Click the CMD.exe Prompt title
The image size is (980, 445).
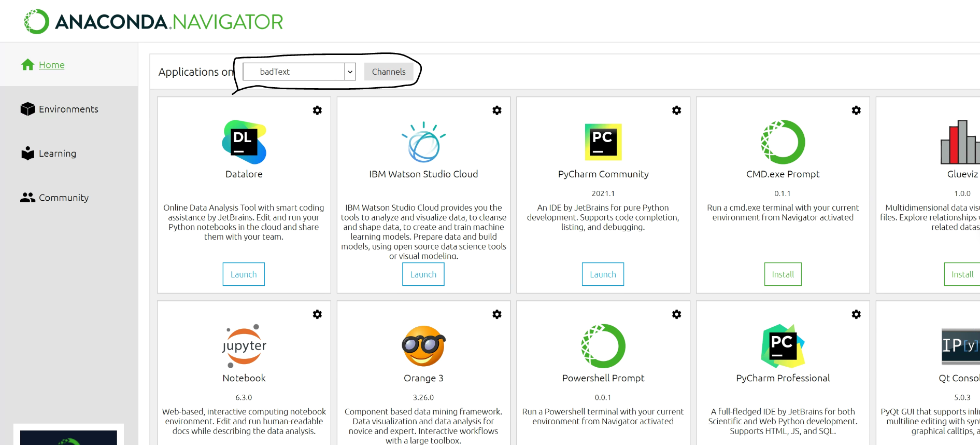783,174
